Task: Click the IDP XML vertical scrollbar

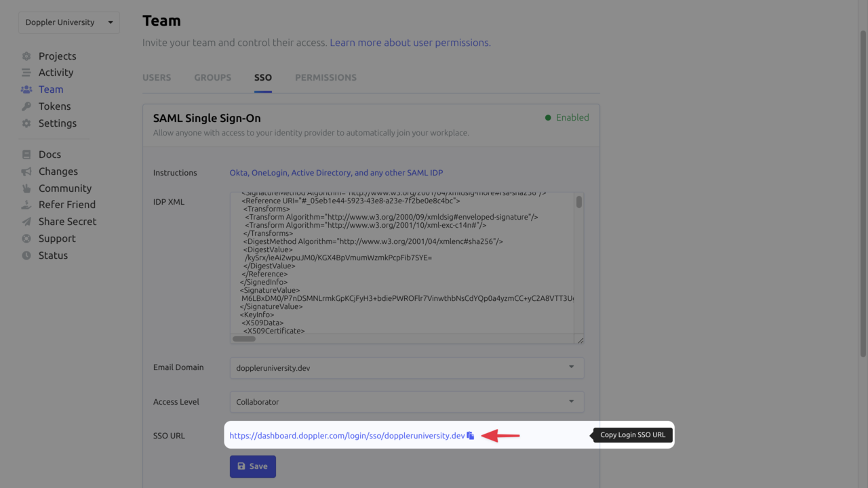Action: tap(579, 202)
